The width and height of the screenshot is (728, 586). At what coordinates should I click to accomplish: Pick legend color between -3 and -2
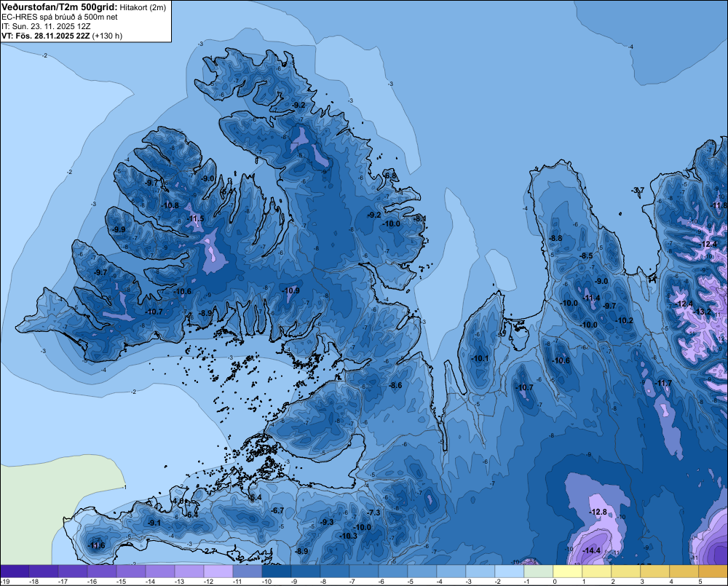(x=480, y=571)
